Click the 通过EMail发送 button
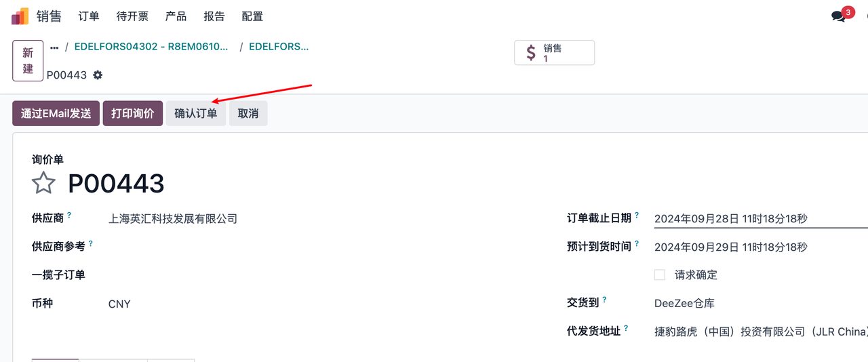This screenshot has width=868, height=362. [56, 114]
